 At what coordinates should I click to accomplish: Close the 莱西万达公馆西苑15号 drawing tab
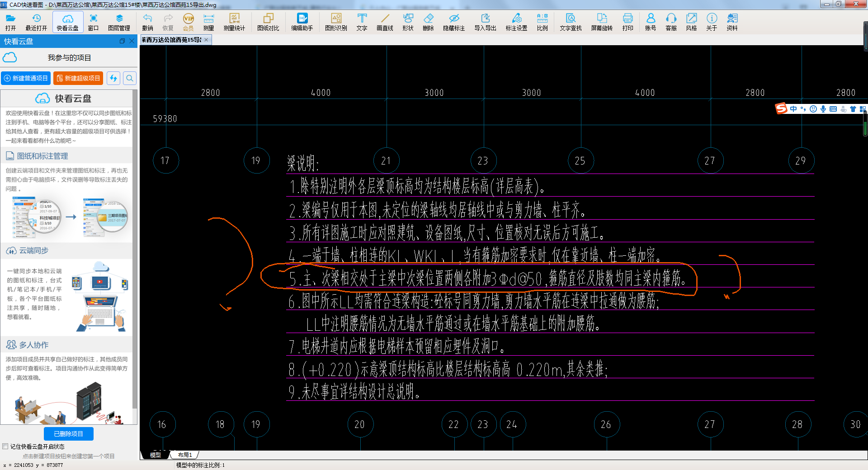(x=206, y=40)
